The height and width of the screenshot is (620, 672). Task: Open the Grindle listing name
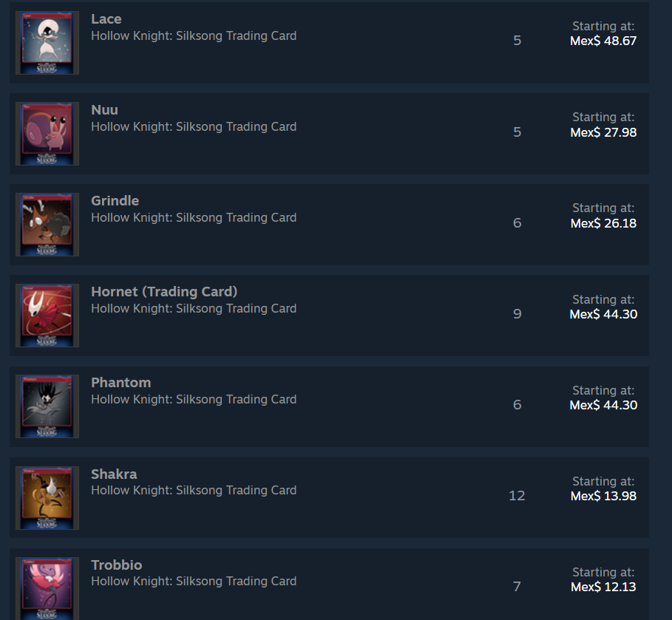[x=115, y=201]
